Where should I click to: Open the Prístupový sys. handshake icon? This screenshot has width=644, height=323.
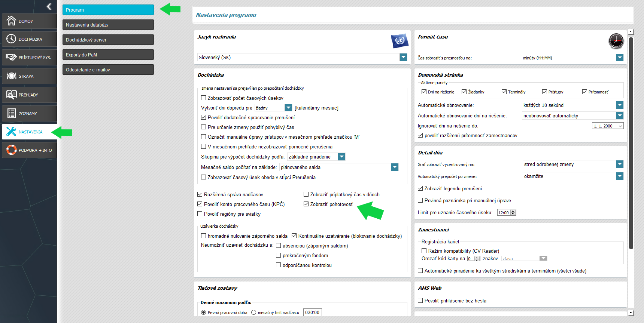coord(11,57)
